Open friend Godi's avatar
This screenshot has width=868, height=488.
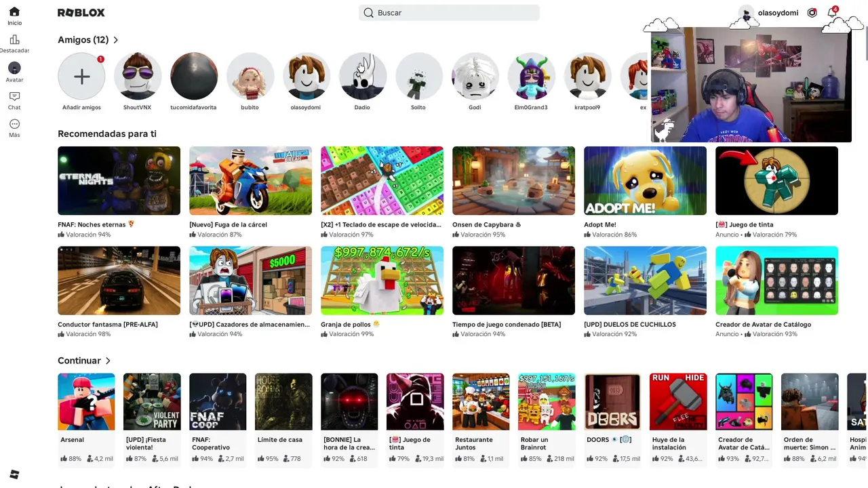coord(475,77)
